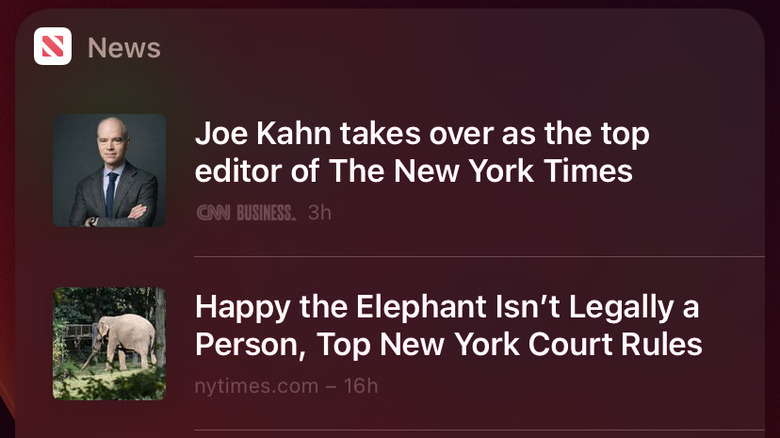Click the man's face in the portrait
This screenshot has height=438, width=780.
coord(110,140)
